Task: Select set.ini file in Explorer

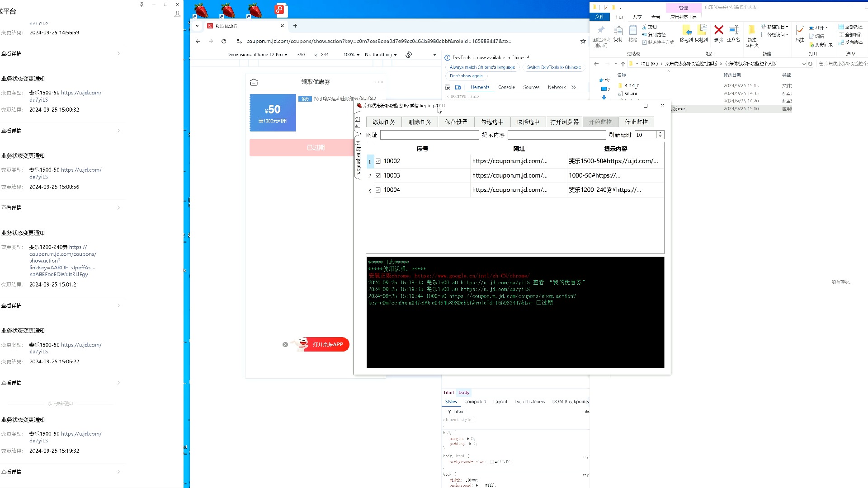Action: pyautogui.click(x=631, y=94)
